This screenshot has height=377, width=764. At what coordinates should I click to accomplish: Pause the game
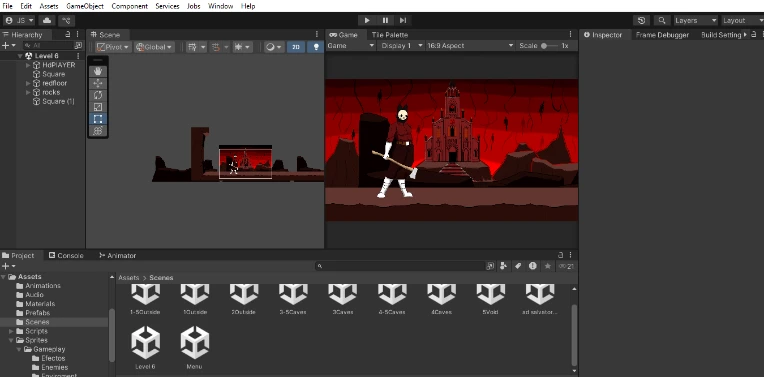point(385,20)
